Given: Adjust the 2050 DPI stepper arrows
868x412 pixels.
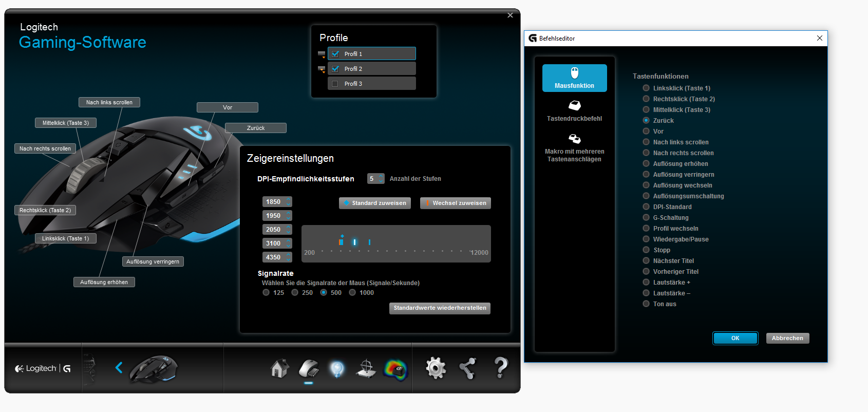Looking at the screenshot, I should pos(289,230).
